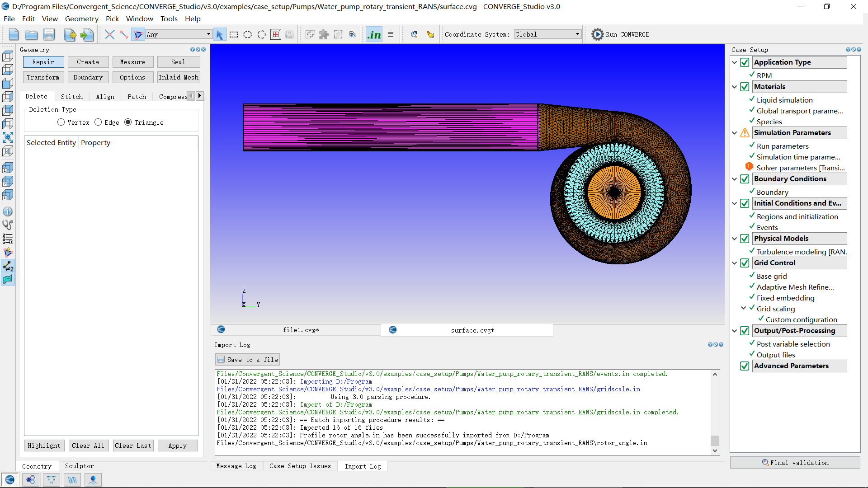The width and height of the screenshot is (868, 488).
Task: Click the eye visibility toolbar icon
Action: [352, 34]
